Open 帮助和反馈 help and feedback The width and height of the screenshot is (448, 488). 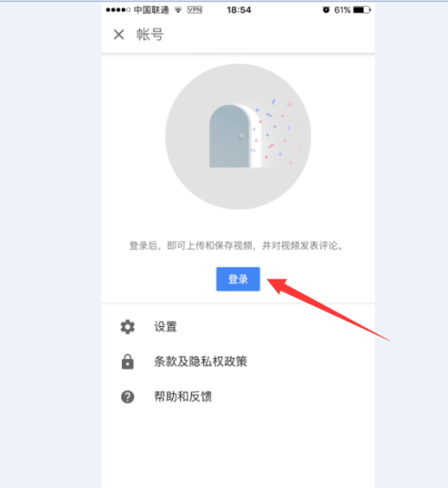183,397
